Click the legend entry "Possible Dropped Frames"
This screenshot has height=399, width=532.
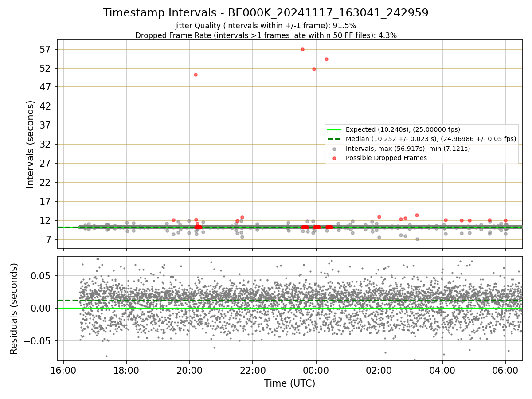386,158
